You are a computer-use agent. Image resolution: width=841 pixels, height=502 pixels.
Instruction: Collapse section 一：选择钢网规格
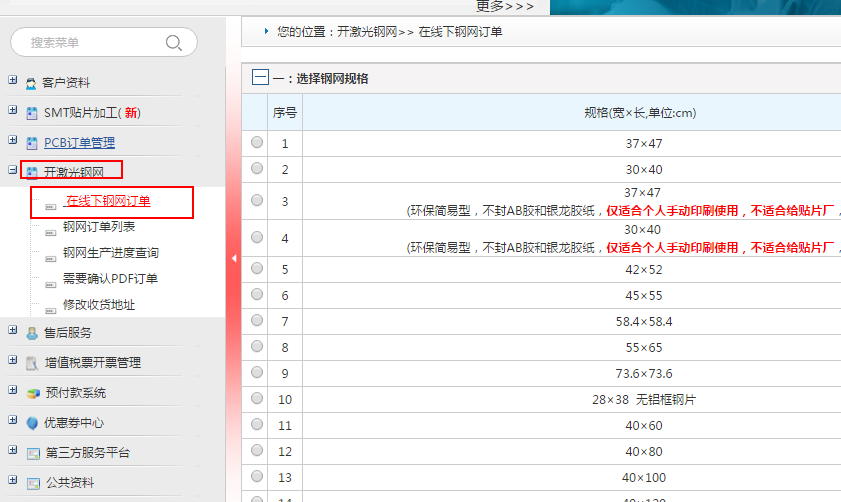[260, 78]
